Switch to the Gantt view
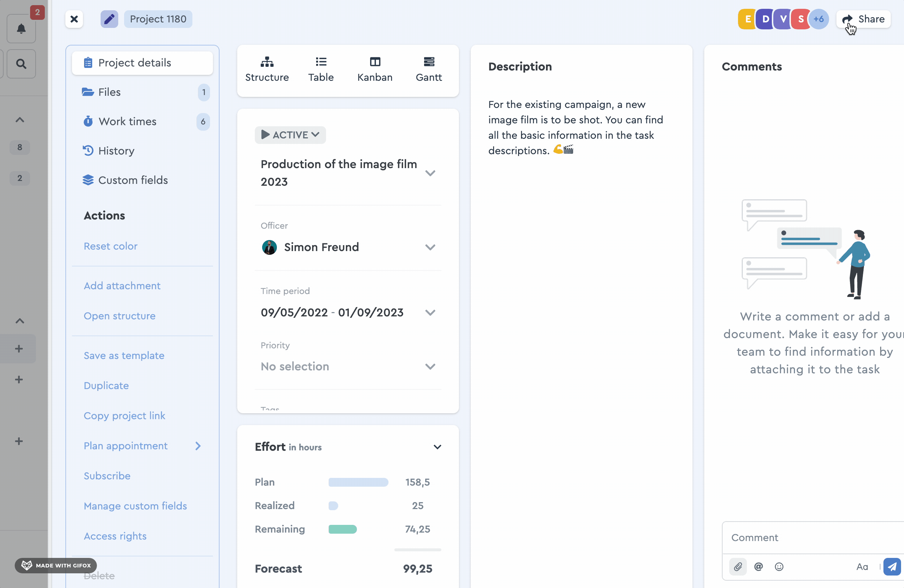The width and height of the screenshot is (904, 588). (x=429, y=69)
